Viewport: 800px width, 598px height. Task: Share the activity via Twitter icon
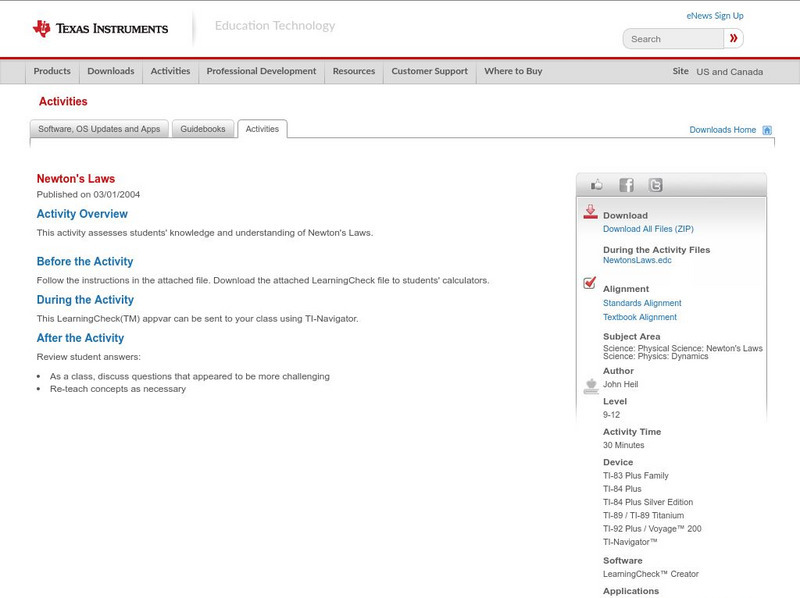(x=655, y=185)
